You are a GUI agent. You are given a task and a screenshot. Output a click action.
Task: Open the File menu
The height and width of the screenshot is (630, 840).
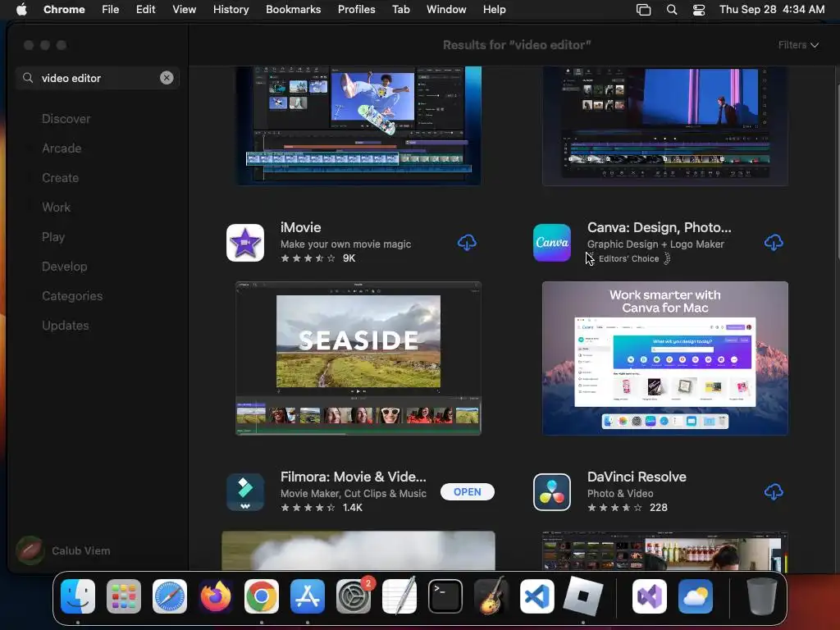tap(111, 10)
